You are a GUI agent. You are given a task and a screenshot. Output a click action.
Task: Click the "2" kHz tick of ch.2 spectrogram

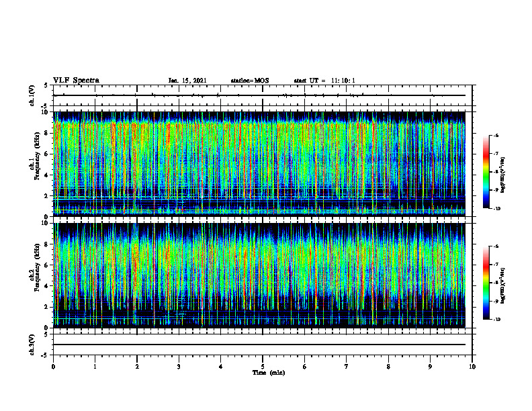tap(46, 307)
